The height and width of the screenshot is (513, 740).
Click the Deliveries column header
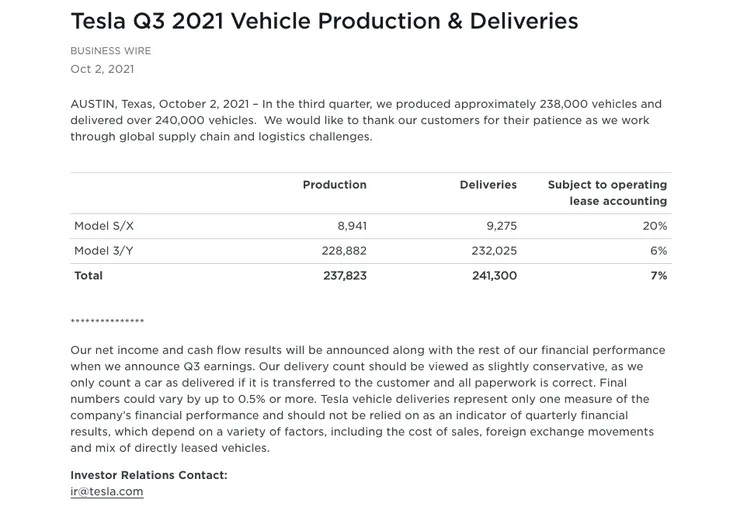coord(488,185)
